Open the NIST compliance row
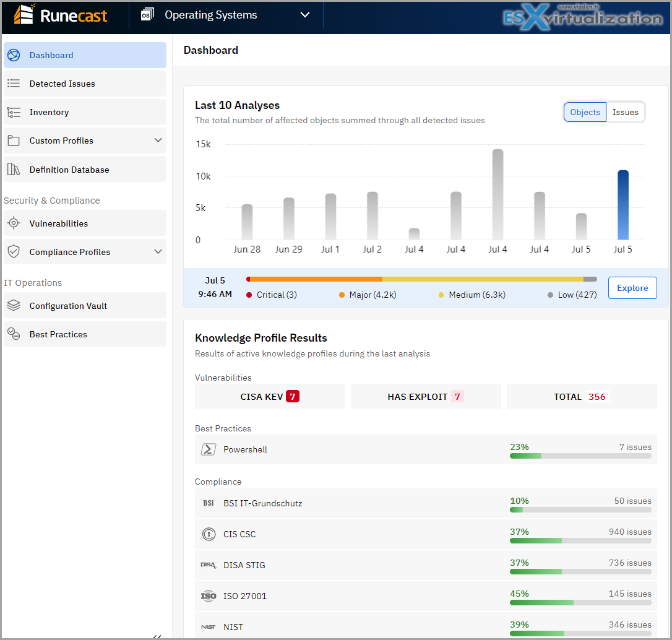Viewport: 672px width, 640px height. click(426, 626)
